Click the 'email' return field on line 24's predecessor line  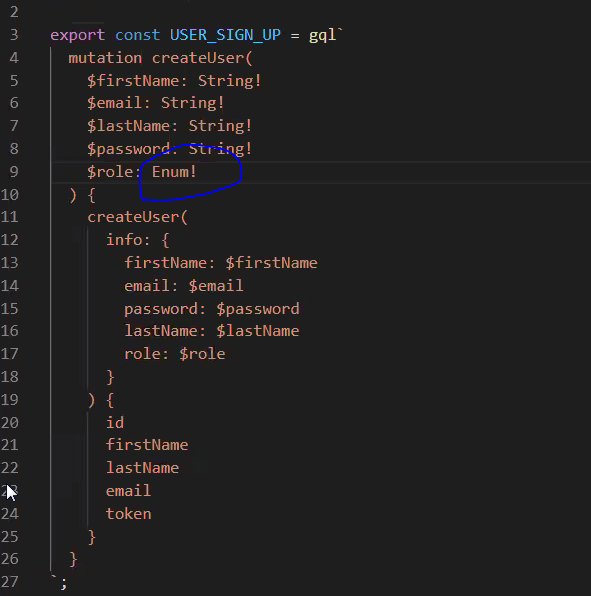(x=128, y=491)
